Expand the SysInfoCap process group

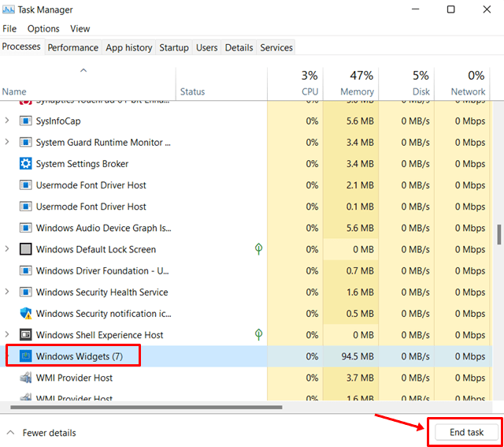pos(8,121)
